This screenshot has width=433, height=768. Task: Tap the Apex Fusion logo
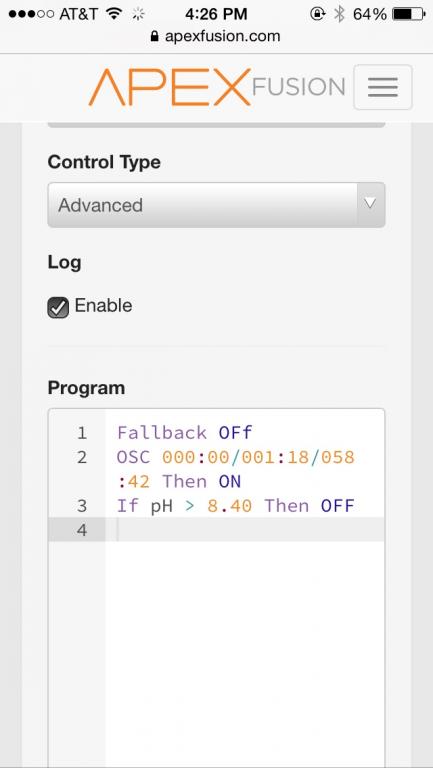coord(217,87)
